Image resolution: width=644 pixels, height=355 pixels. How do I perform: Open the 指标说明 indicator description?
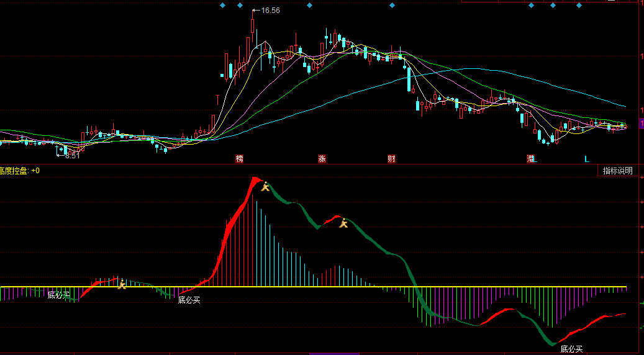(x=617, y=171)
